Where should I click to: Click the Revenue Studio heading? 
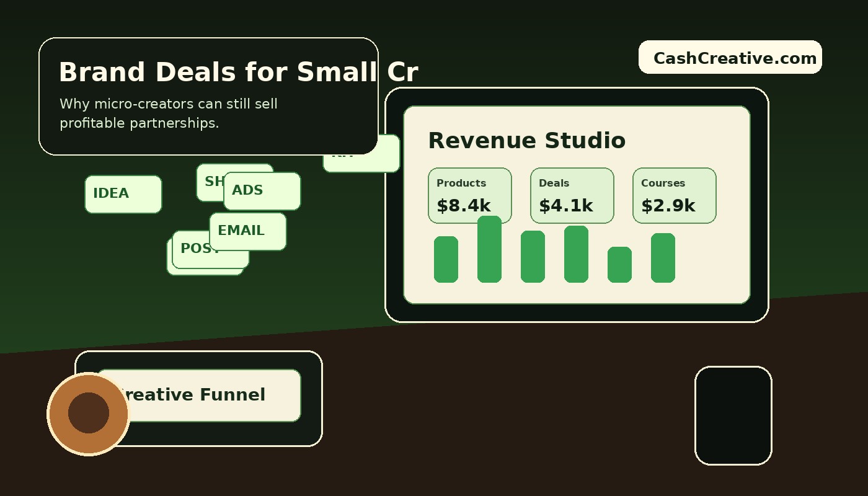(x=527, y=141)
